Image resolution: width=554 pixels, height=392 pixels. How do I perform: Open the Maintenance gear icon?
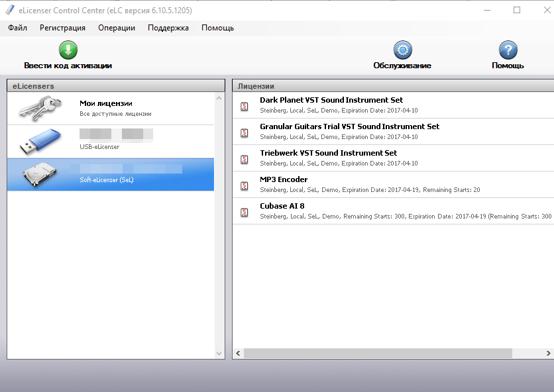tap(402, 50)
